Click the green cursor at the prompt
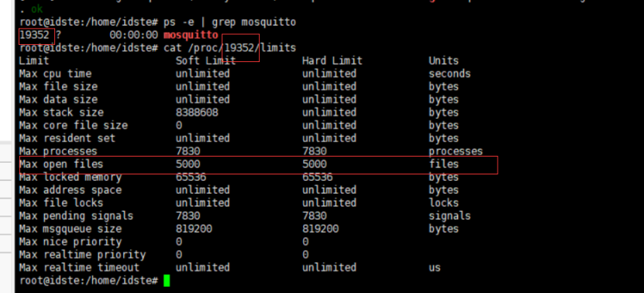This screenshot has height=293, width=644. tap(167, 281)
